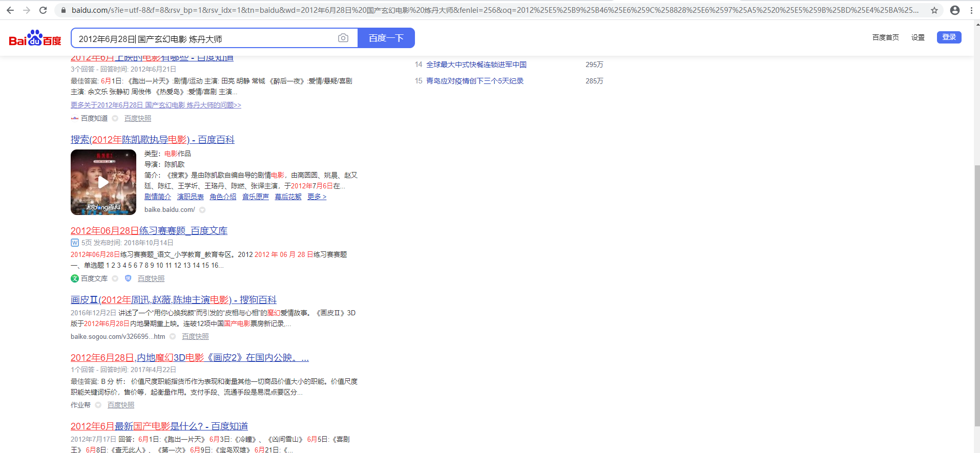Click 百度快照 next to 百度知道 source

click(138, 118)
